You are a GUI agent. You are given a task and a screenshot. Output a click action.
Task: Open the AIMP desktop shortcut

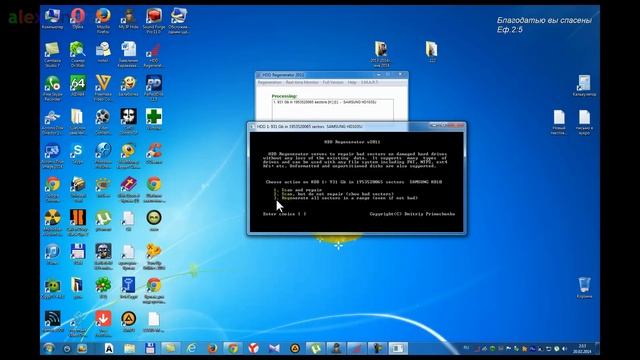point(129,321)
